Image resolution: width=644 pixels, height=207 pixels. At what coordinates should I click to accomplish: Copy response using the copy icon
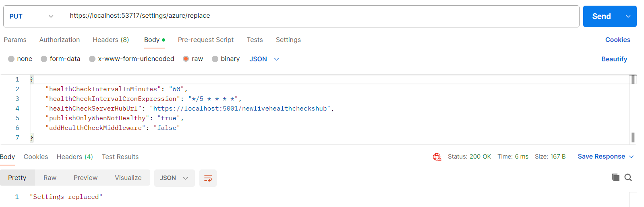(615, 178)
